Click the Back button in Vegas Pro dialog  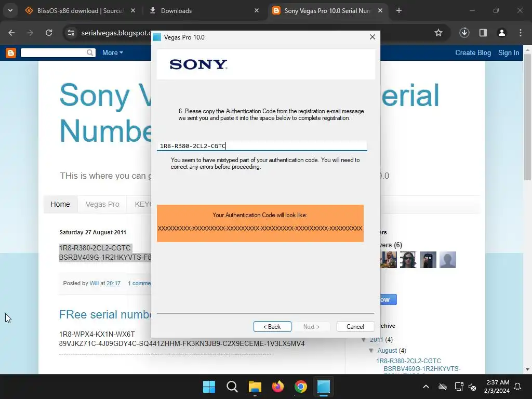272,326
